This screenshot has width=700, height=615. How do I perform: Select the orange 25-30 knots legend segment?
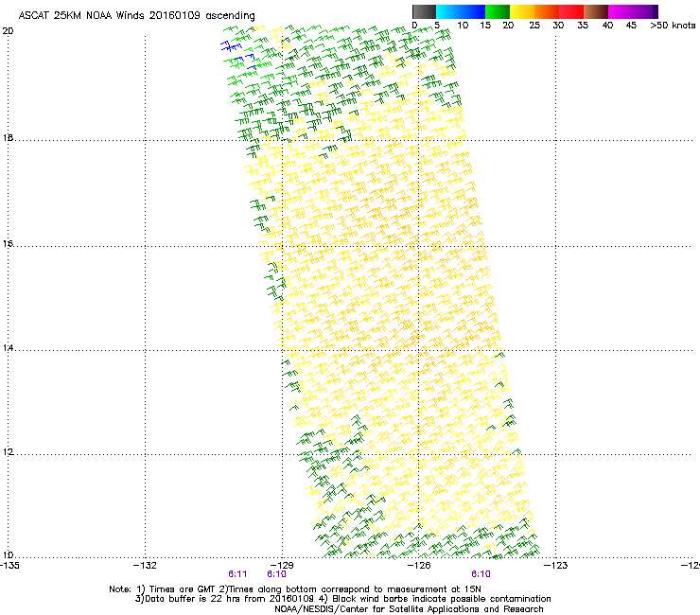[x=547, y=11]
